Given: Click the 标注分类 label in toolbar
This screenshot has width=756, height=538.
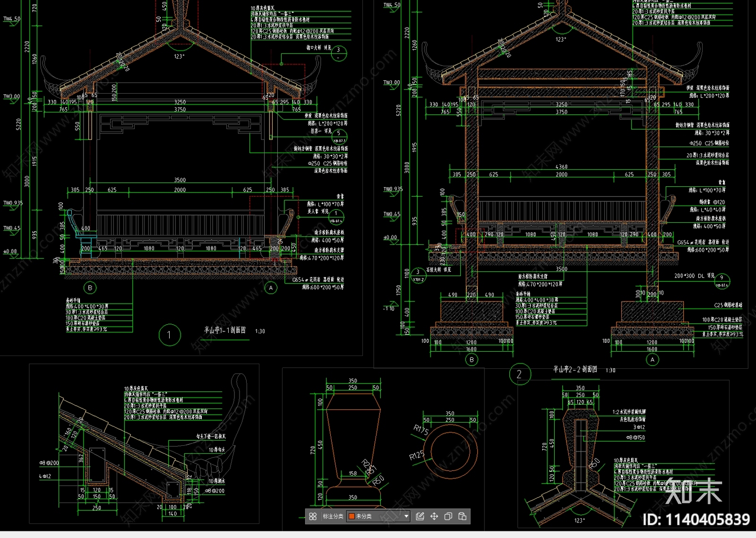Looking at the screenshot, I should click(333, 516).
